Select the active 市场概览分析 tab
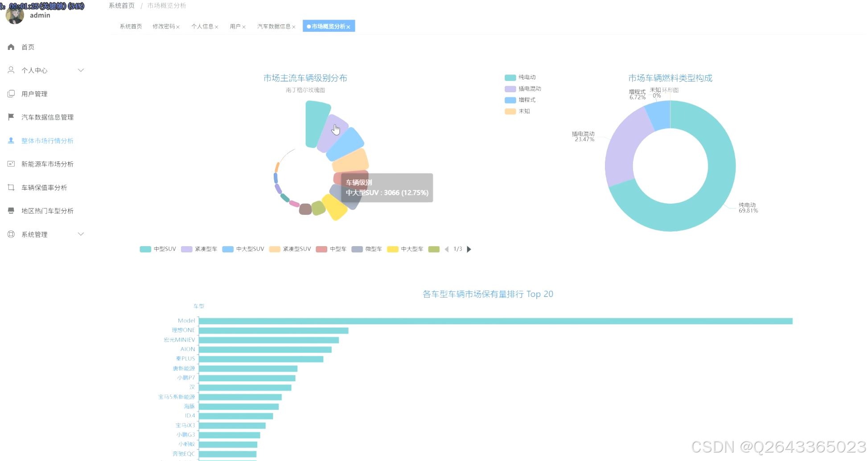868x461 pixels. 329,26
